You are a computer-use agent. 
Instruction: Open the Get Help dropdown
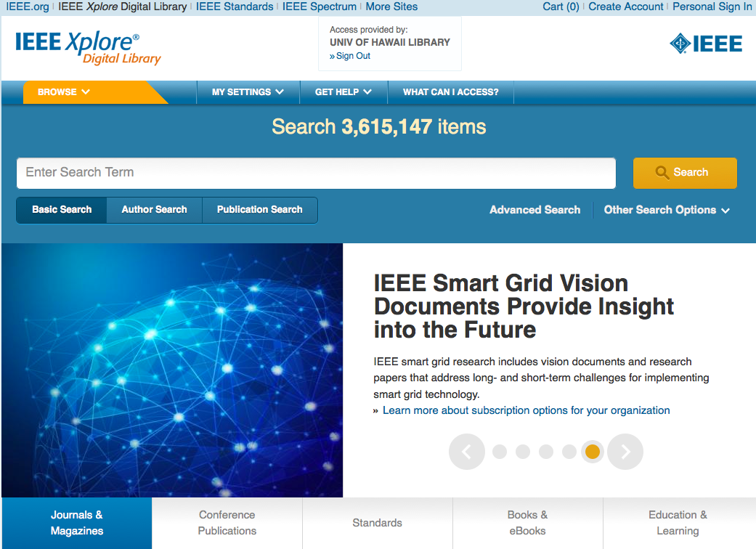pos(344,92)
